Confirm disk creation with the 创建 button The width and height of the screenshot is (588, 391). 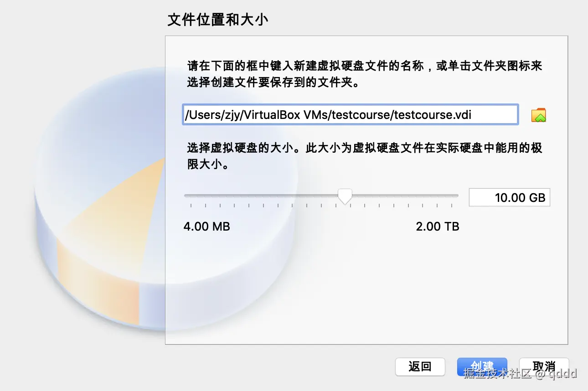point(482,366)
